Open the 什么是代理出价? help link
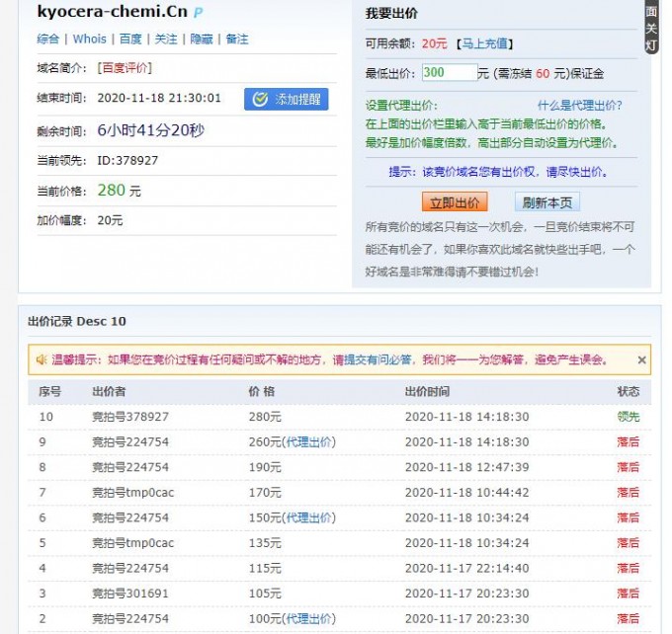The width and height of the screenshot is (672, 634). 580,106
